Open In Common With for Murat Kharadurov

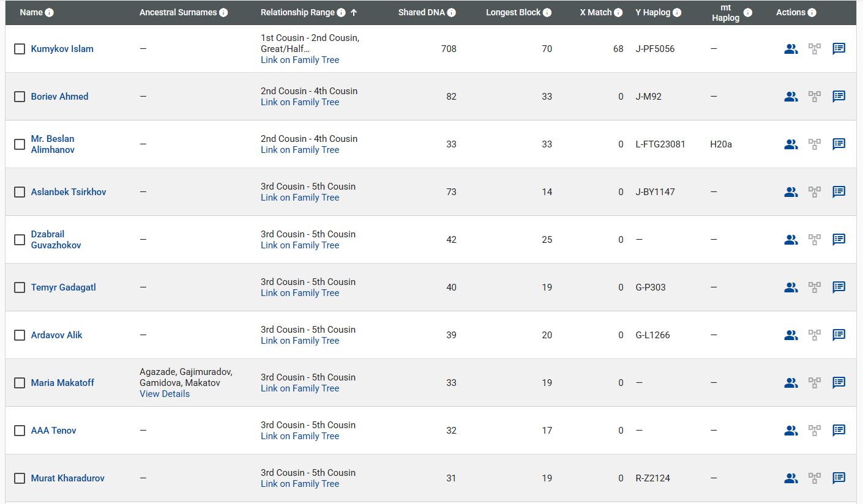tap(791, 478)
